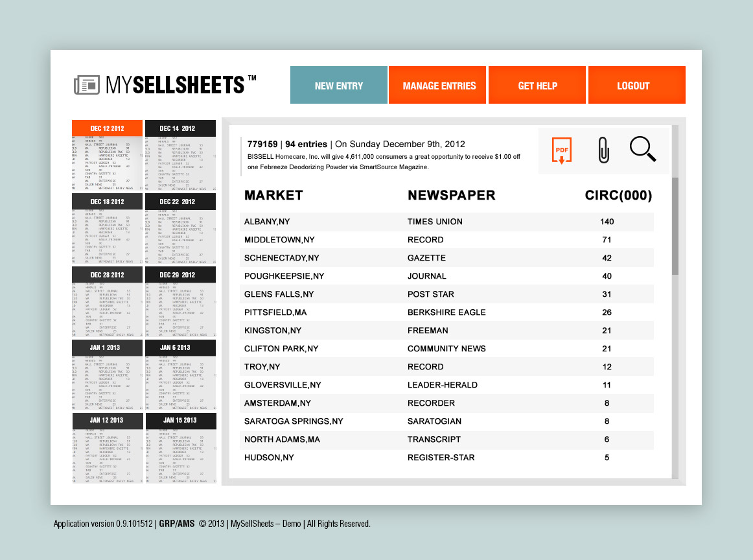Image resolution: width=753 pixels, height=560 pixels.
Task: Select the DEC 12 2012 sell sheet thumbnail
Action: pos(106,128)
